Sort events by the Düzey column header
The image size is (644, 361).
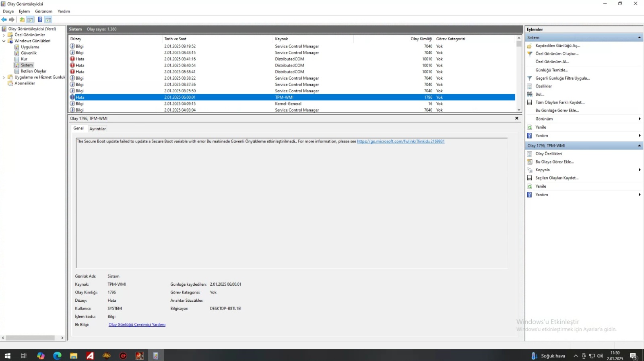(116, 39)
